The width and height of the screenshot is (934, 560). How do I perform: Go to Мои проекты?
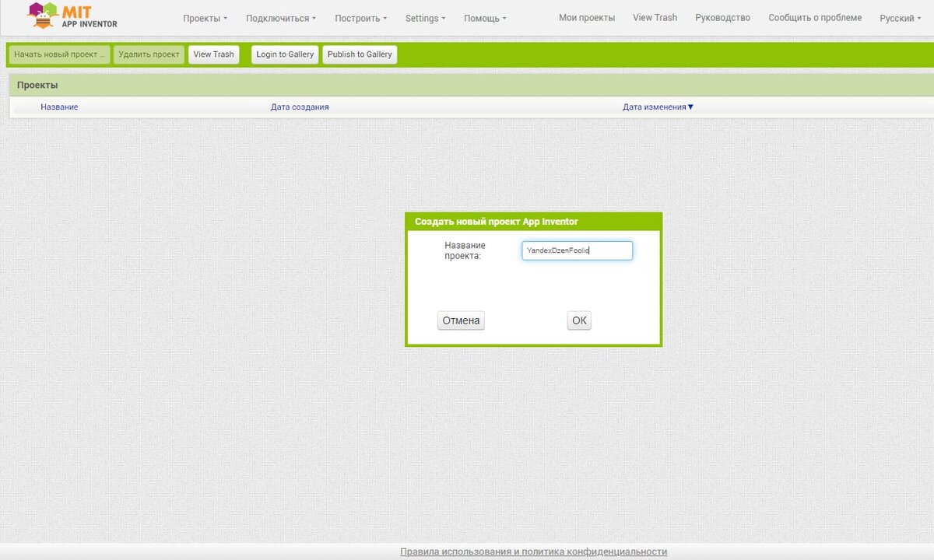pos(587,17)
